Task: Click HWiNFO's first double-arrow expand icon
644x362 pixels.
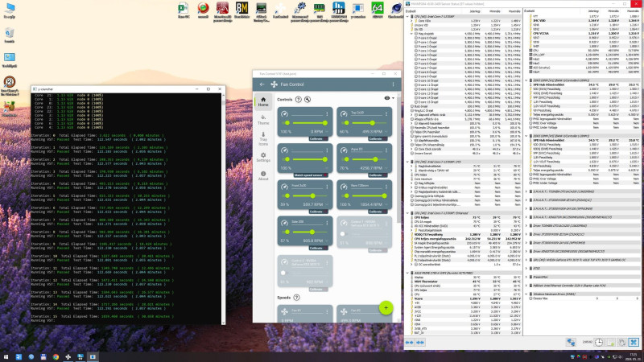Action: coord(410,343)
